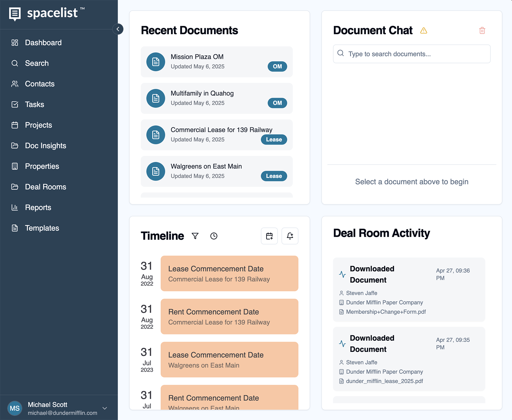This screenshot has width=512, height=420.
Task: Click the clock icon beside Timeline filter
Action: click(214, 236)
